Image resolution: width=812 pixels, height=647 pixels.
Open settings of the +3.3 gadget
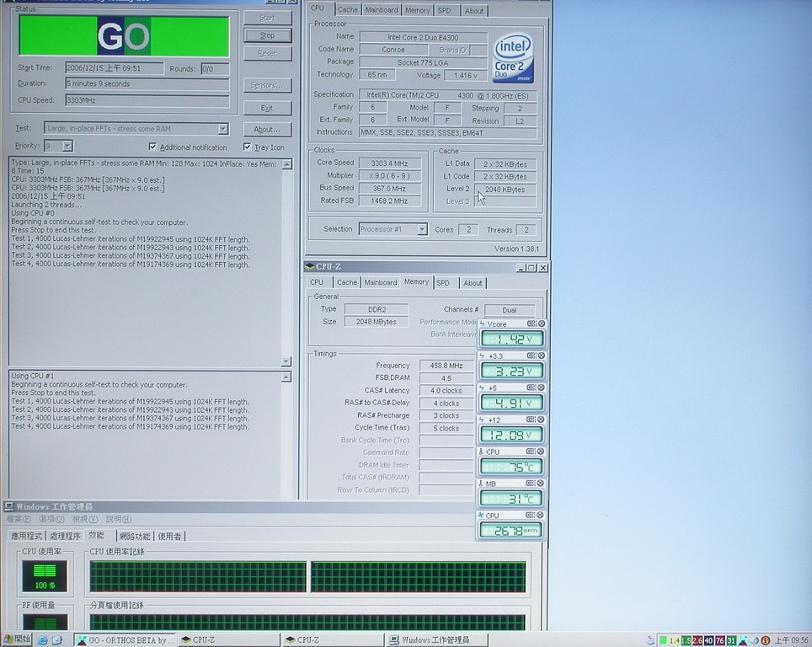tap(532, 356)
